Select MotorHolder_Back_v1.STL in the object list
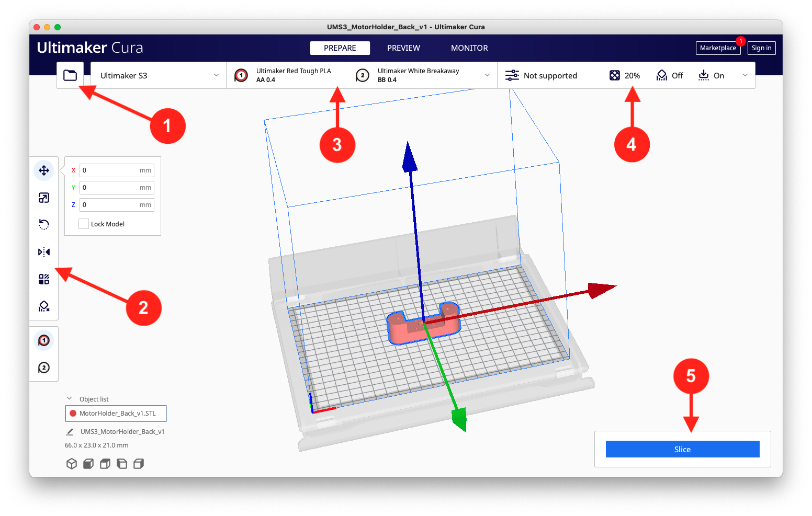The height and width of the screenshot is (516, 812). pyautogui.click(x=115, y=413)
